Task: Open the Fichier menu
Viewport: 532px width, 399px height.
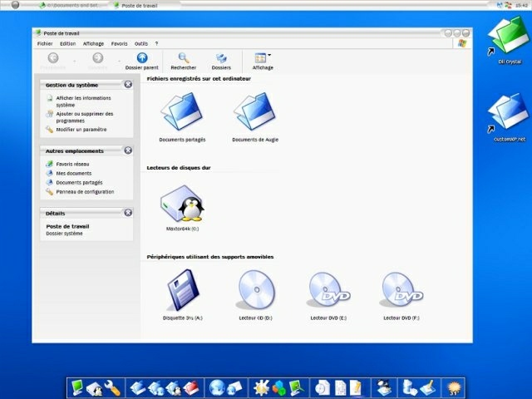Action: coord(45,44)
